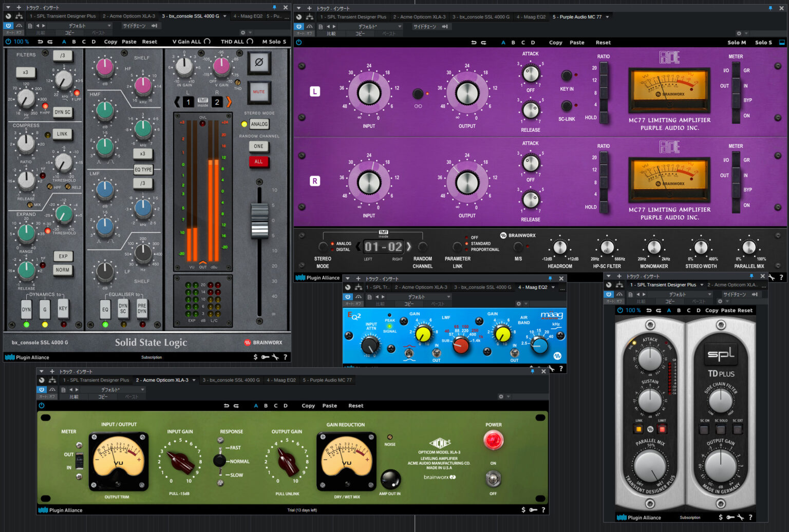Screen dimensions: 789x532
Task: Click the wrench settings icon in SPL footer
Action: (740, 517)
